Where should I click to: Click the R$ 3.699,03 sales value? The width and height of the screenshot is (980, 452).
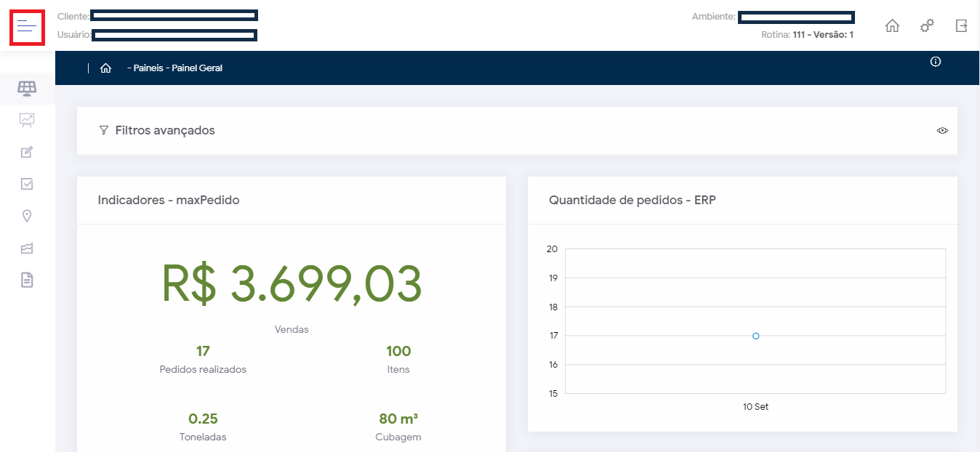click(291, 284)
